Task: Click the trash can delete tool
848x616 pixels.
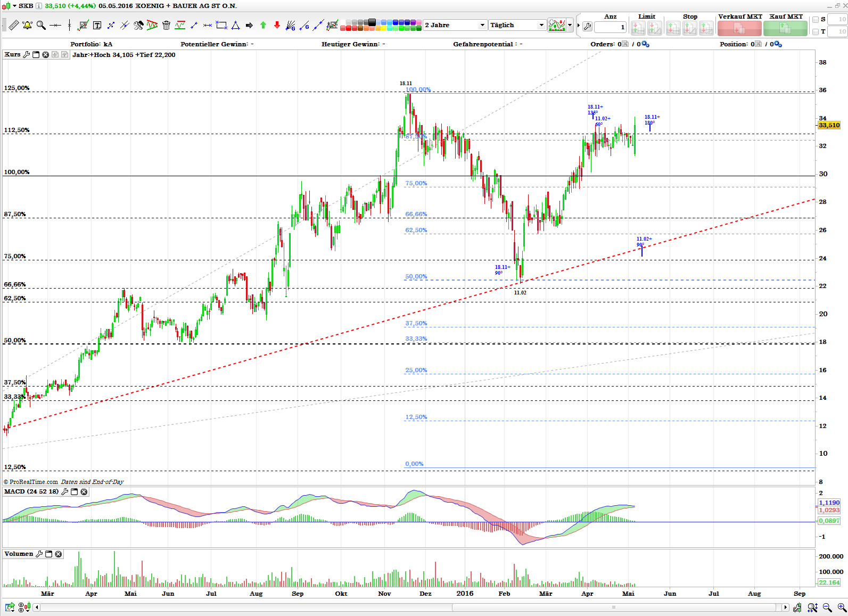Action: click(x=166, y=25)
